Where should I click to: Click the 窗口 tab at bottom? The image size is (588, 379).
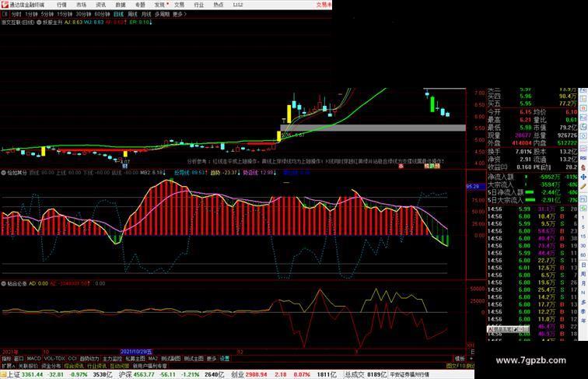coord(19,359)
